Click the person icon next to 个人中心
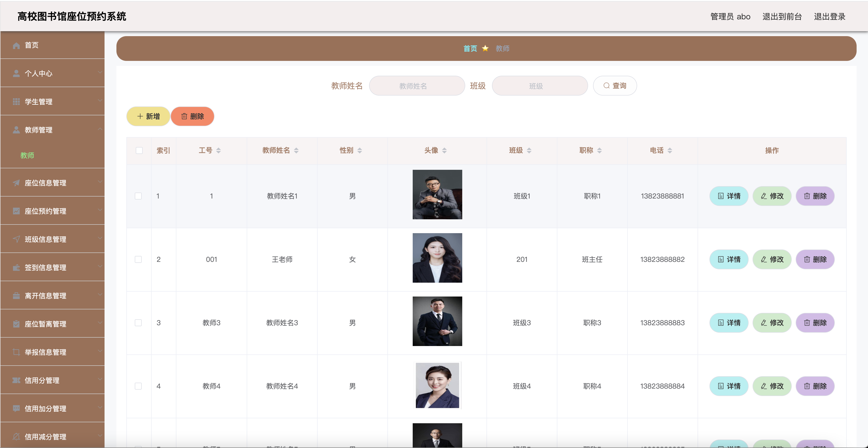The width and height of the screenshot is (868, 448). [16, 73]
